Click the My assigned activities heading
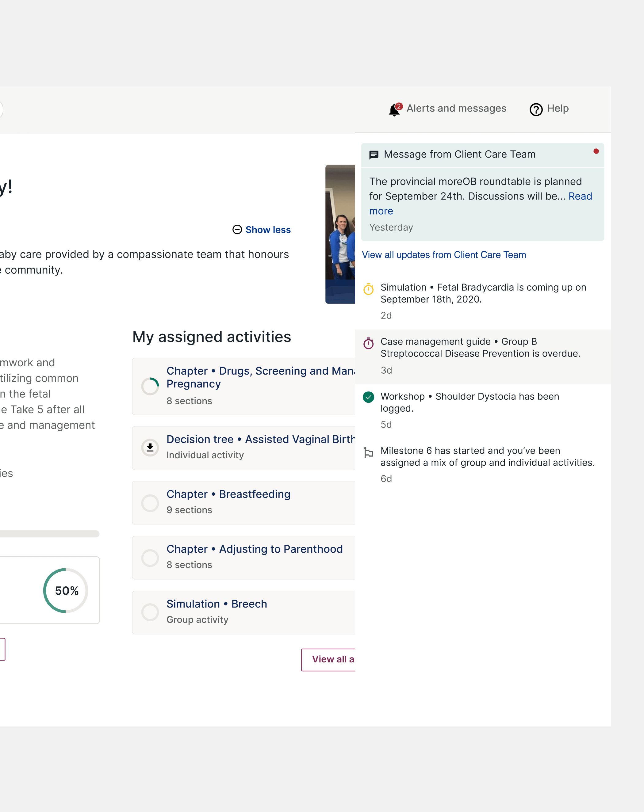644x812 pixels. tap(211, 337)
